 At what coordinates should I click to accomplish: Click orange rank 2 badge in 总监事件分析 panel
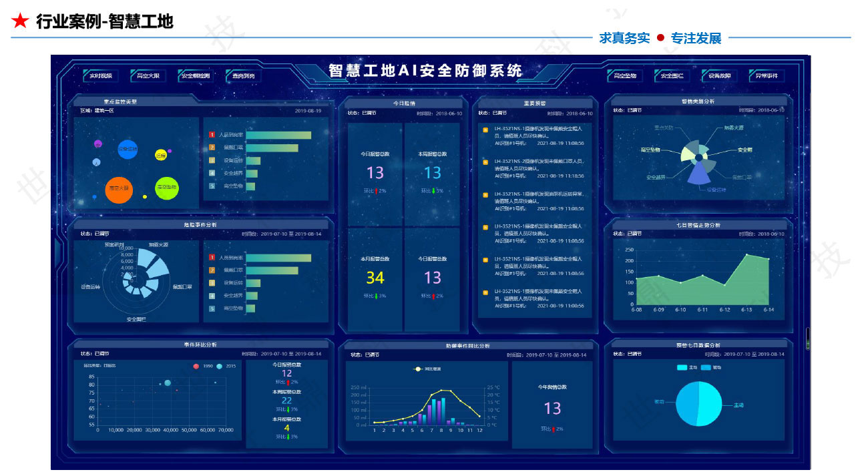212,270
